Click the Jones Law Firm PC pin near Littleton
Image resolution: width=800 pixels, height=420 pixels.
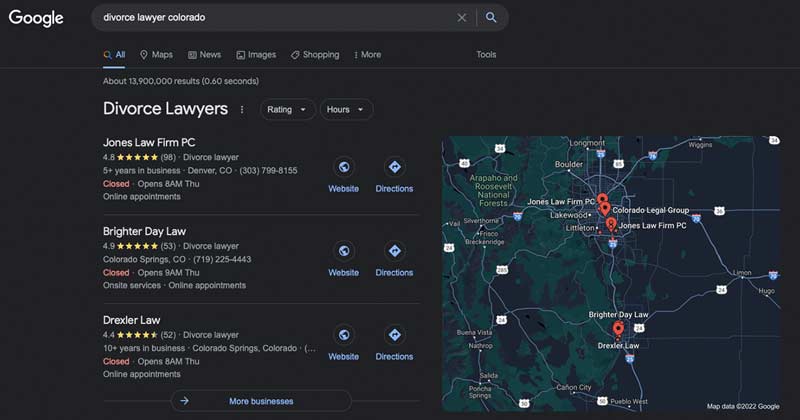tap(611, 223)
